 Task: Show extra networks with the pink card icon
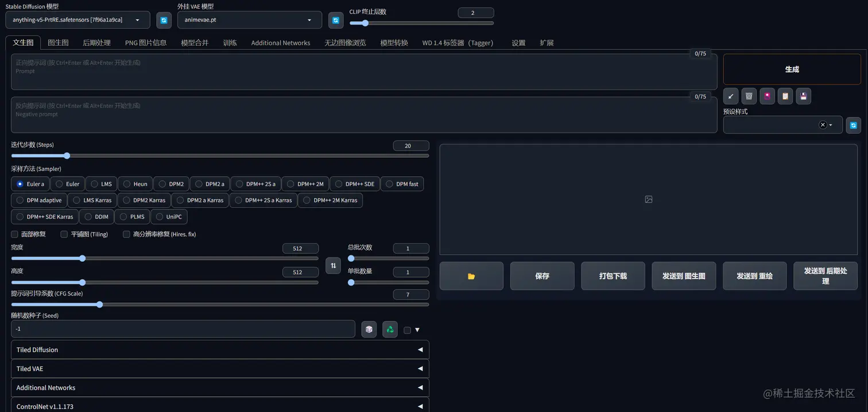tap(767, 96)
